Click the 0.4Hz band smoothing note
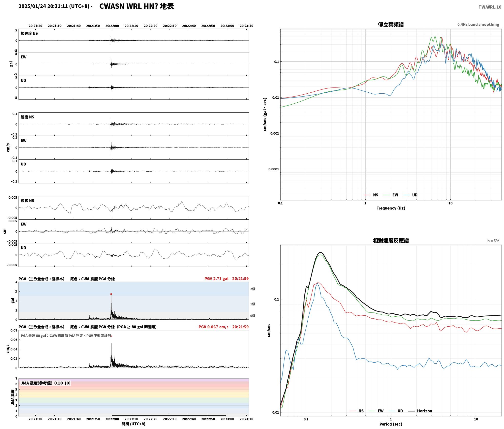The height and width of the screenshot is (429, 504). pos(478,25)
